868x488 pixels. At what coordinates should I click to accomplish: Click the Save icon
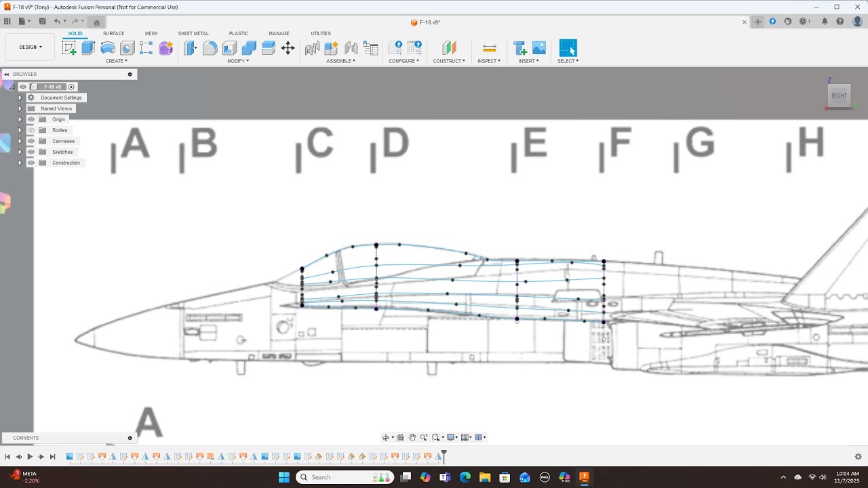click(42, 22)
